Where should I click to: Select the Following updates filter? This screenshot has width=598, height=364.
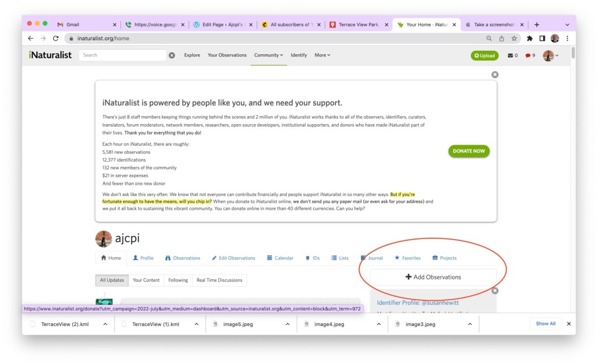(x=178, y=280)
